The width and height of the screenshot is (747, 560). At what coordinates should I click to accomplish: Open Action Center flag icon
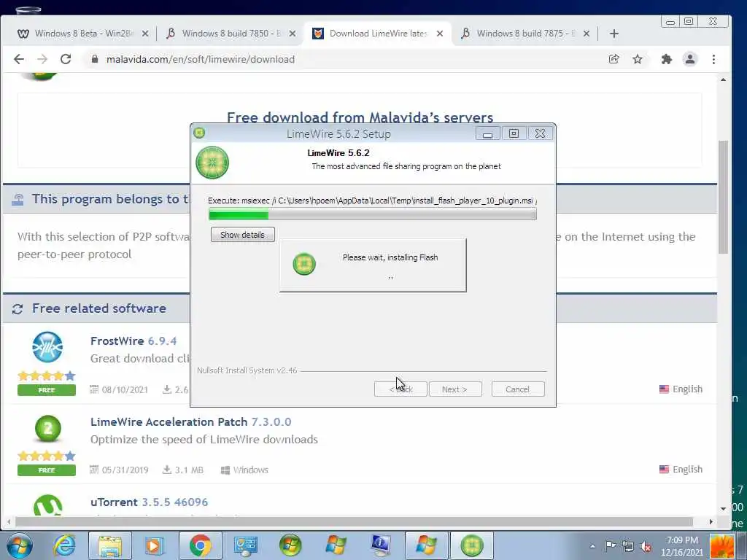coord(611,546)
